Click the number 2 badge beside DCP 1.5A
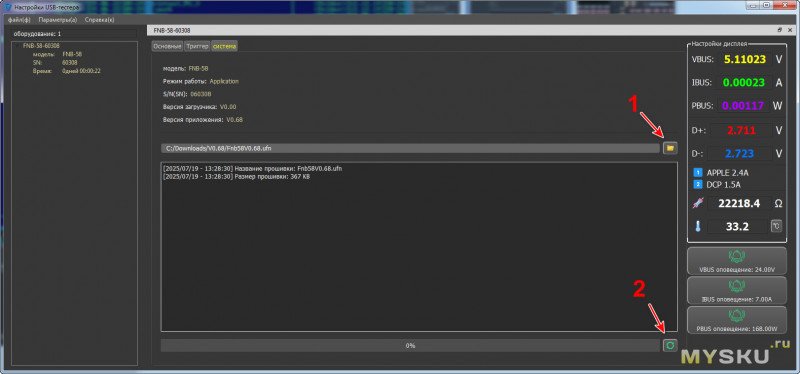Image resolution: width=800 pixels, height=374 pixels. [x=697, y=184]
